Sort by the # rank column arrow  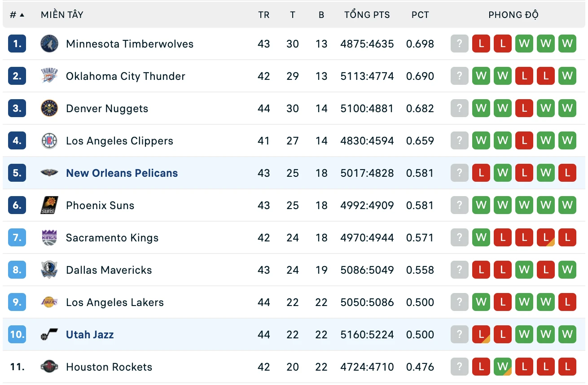click(22, 15)
